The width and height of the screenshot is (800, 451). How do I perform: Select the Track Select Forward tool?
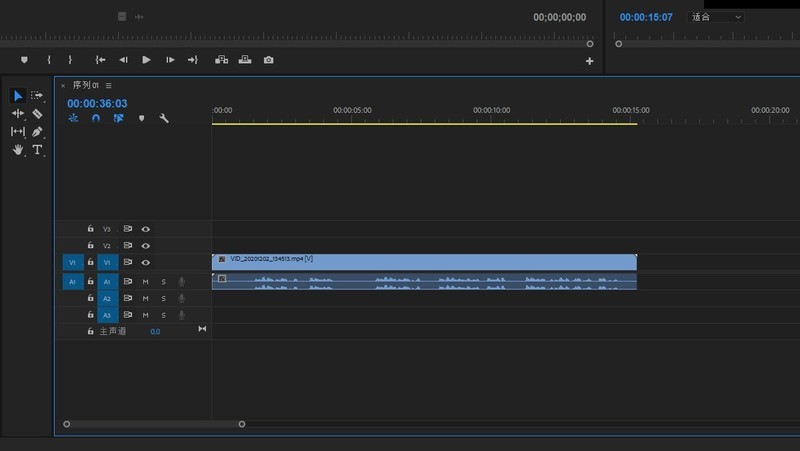[x=38, y=96]
